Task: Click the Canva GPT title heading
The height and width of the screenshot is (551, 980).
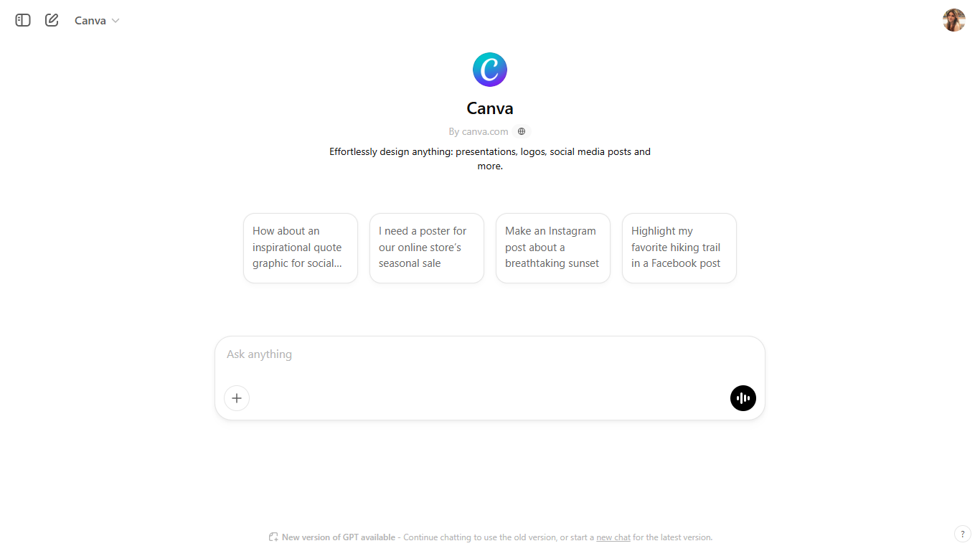Action: coord(490,108)
